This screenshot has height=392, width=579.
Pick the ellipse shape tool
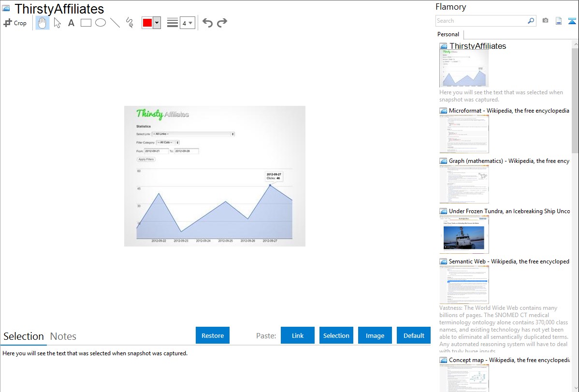pos(101,23)
